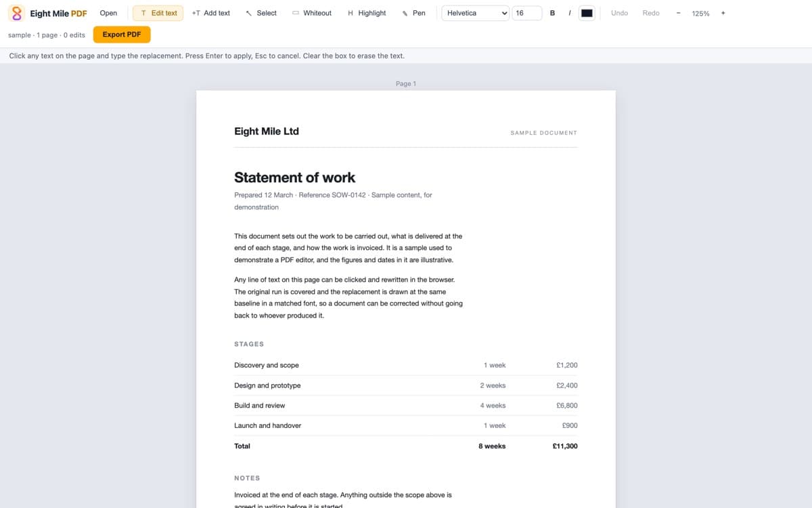
Task: Edit the Statement of work title
Action: coord(294,177)
